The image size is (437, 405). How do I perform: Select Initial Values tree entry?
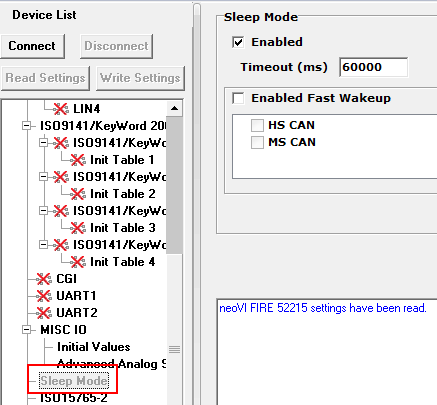coord(93,347)
